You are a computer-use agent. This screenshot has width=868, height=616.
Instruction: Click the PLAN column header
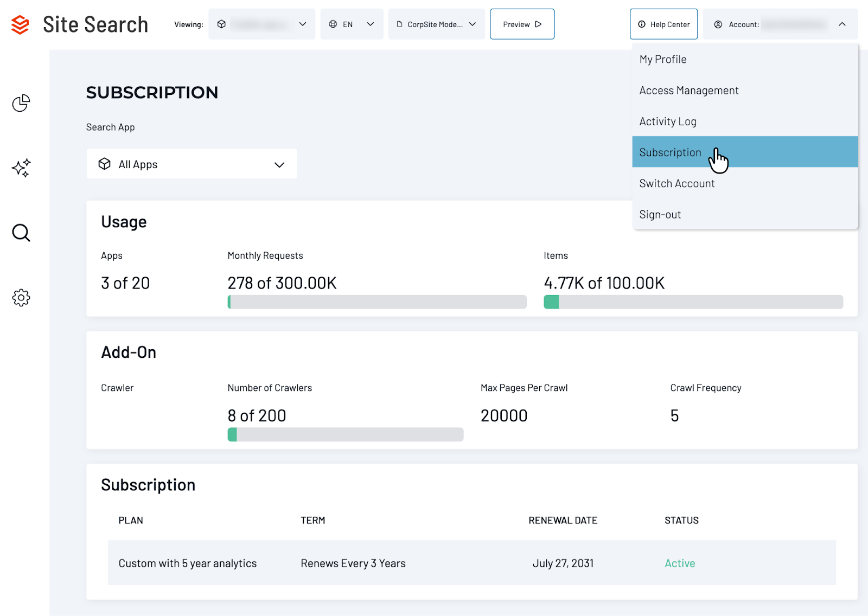tap(131, 521)
